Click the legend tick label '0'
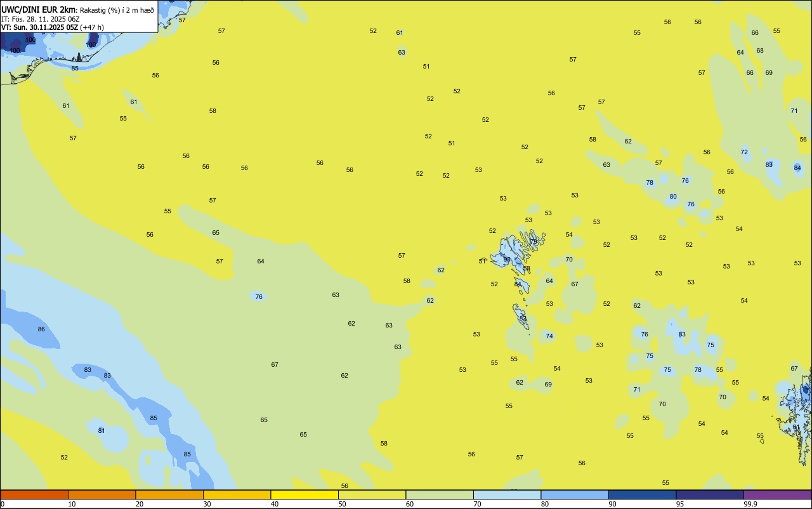 tap(3, 504)
